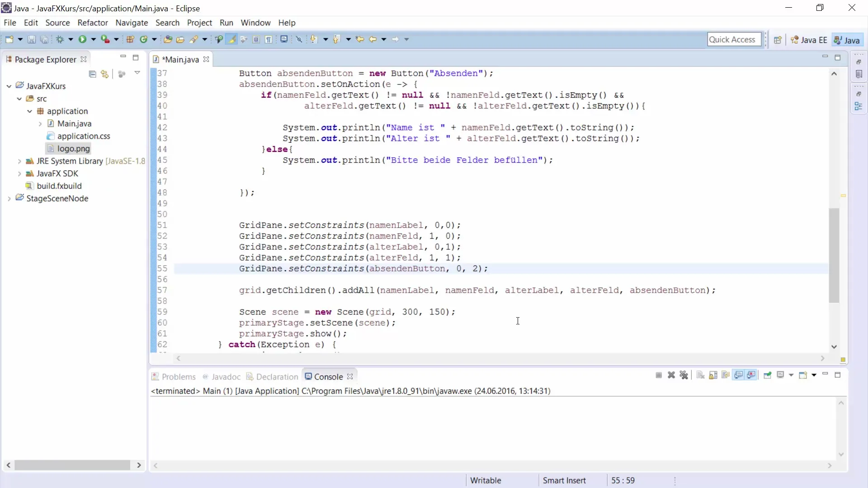This screenshot has width=868, height=488.
Task: Toggle Scroll Lock in Console
Action: pyautogui.click(x=713, y=375)
